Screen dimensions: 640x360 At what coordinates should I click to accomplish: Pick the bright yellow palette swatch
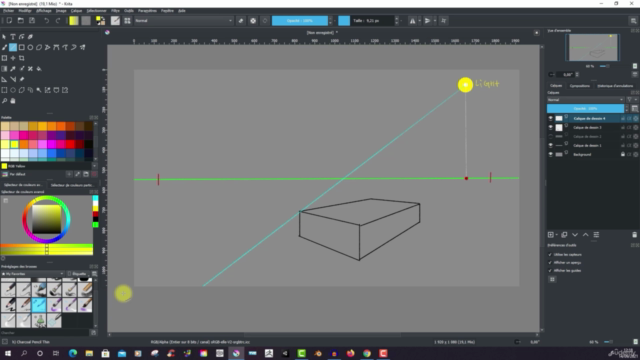point(14,144)
